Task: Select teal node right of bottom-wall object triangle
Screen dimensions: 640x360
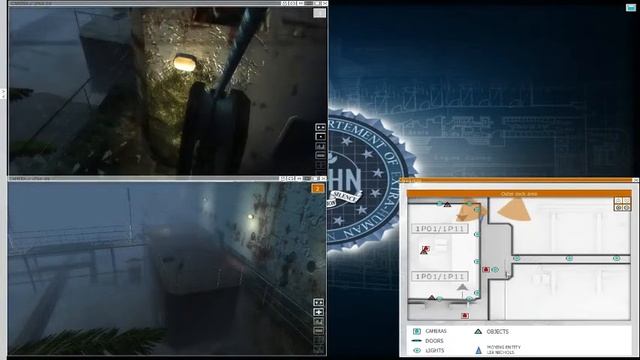Action: coord(440,299)
